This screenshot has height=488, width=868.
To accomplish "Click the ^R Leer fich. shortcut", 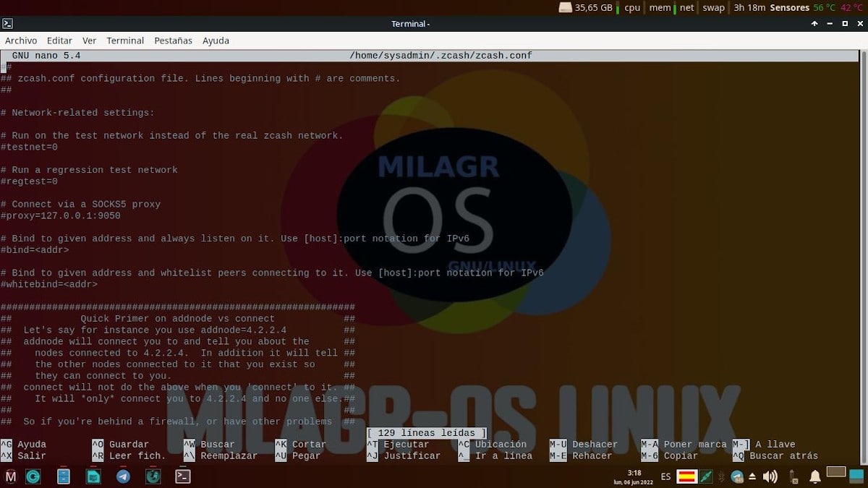I will coord(129,456).
